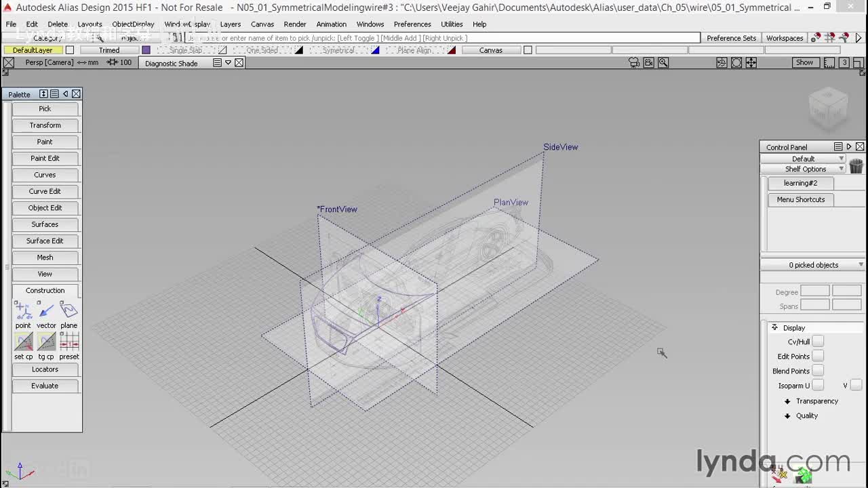Toggle the One Sided diagnostic swatch

click(x=299, y=50)
